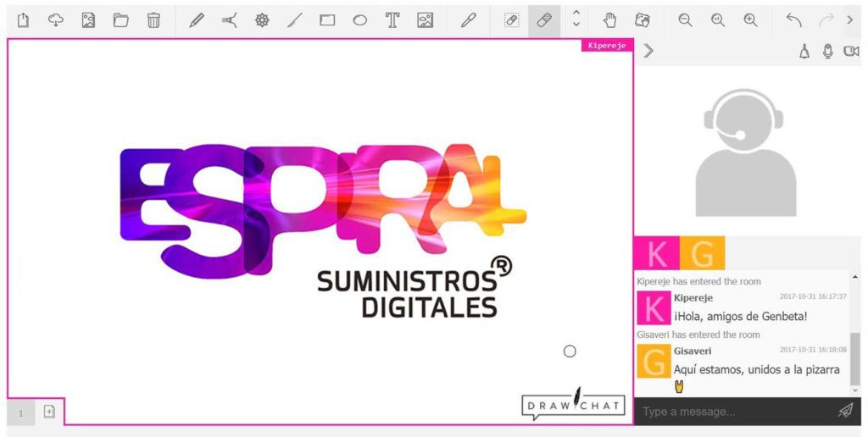The width and height of the screenshot is (868, 437).
Task: Select the Pencil drawing tool
Action: tap(197, 20)
